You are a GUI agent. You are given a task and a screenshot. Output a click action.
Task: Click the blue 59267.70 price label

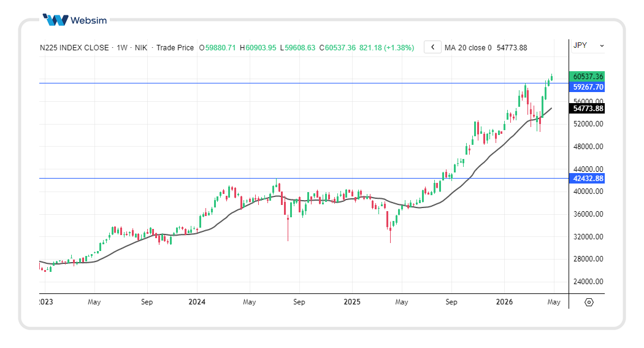click(588, 87)
